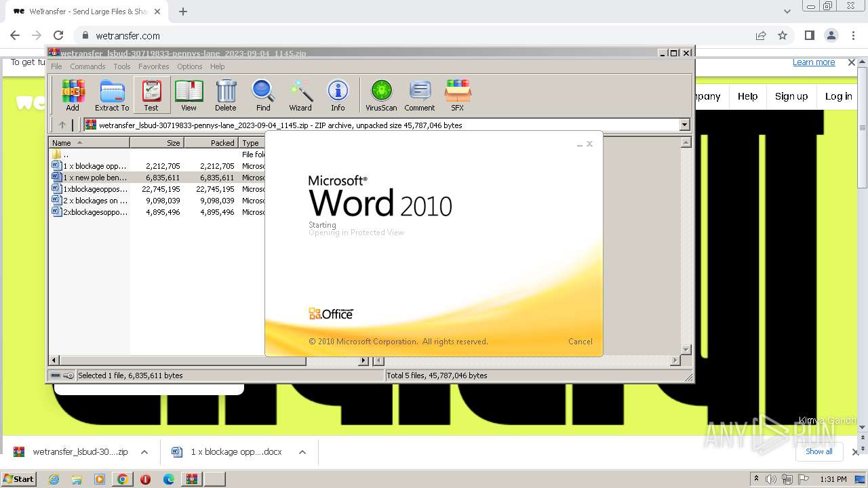The width and height of the screenshot is (868, 488).
Task: Create SFX self-extracting archive
Action: (x=458, y=95)
